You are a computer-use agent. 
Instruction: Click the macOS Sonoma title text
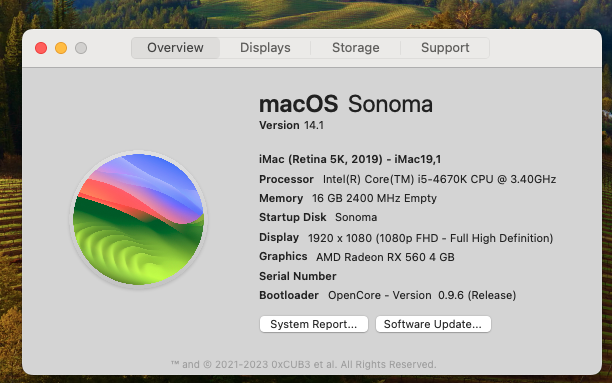click(346, 104)
